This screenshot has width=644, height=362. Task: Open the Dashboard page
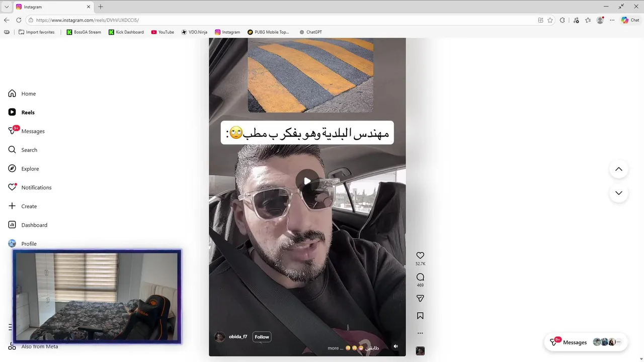(x=28, y=225)
